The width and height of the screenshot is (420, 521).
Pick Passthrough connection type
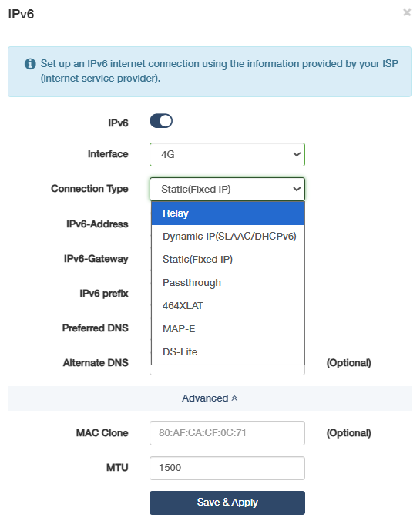click(x=228, y=283)
